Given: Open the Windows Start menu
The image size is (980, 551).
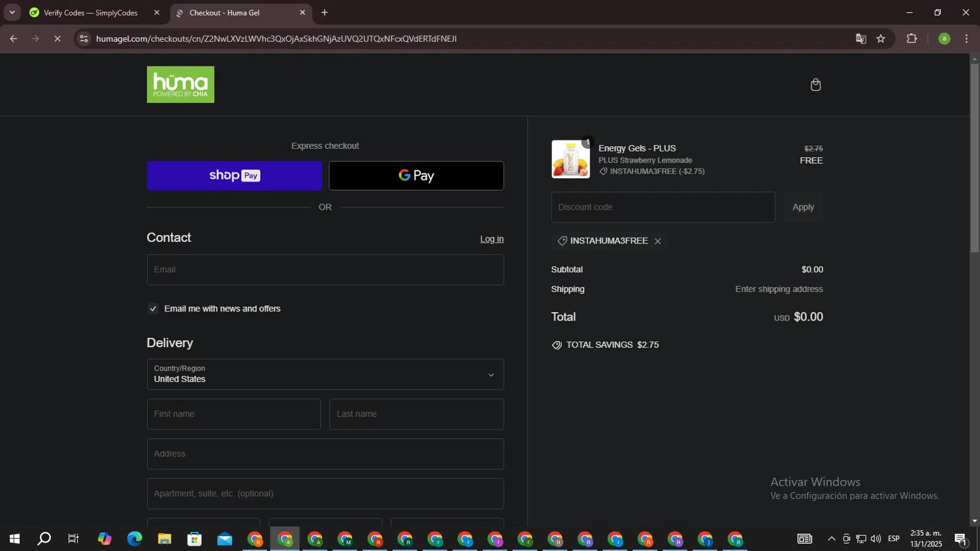Looking at the screenshot, I should 14,539.
